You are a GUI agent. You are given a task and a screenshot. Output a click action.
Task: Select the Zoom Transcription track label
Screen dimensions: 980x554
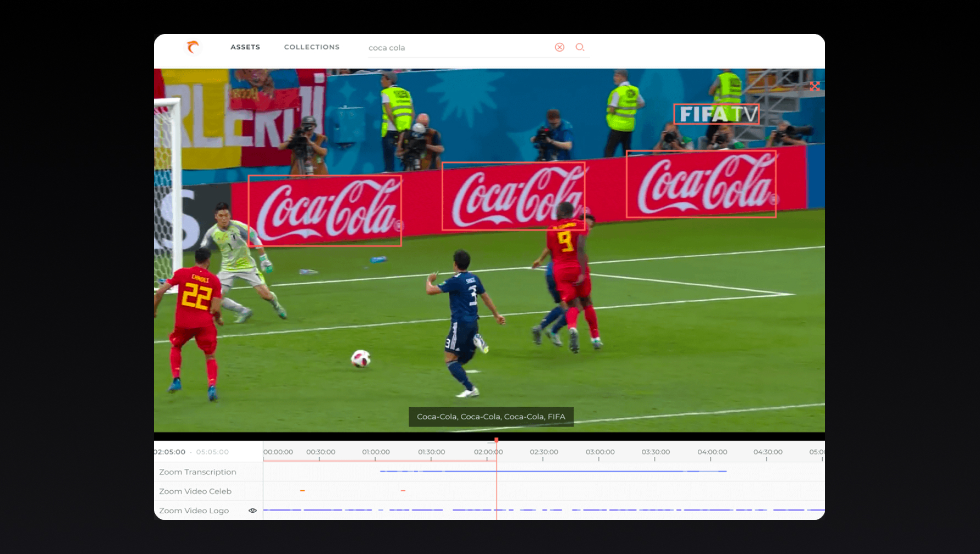197,472
